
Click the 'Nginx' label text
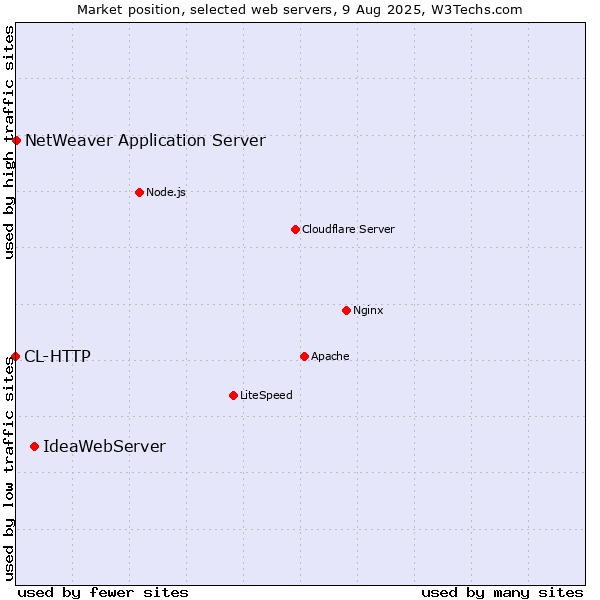[x=368, y=310]
